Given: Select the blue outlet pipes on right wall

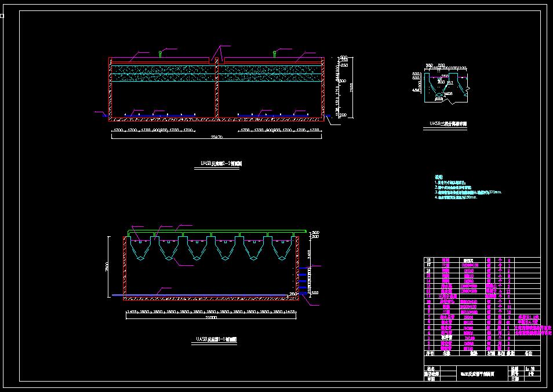Looking at the screenshot, I should (x=305, y=277).
